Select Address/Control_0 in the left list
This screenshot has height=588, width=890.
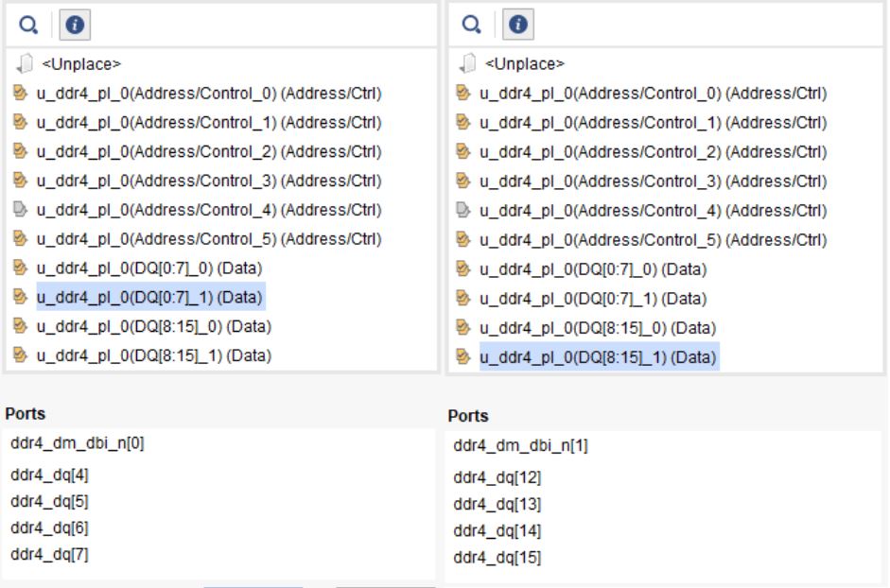pyautogui.click(x=208, y=94)
